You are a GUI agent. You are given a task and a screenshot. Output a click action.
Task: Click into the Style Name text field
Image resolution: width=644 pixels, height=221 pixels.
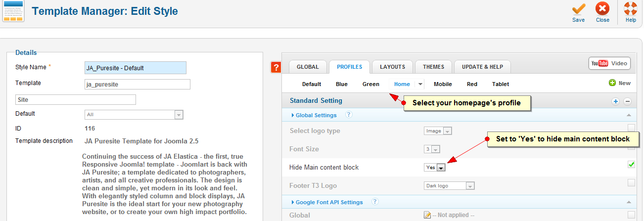click(x=136, y=68)
